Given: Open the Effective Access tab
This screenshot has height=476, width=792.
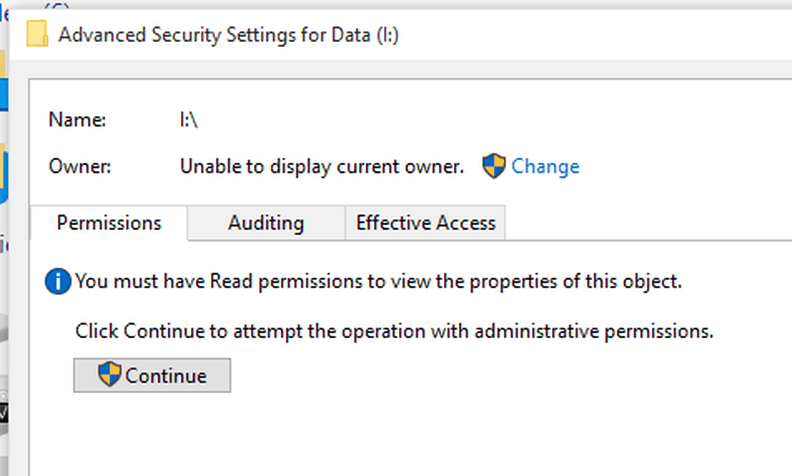Looking at the screenshot, I should [x=425, y=223].
